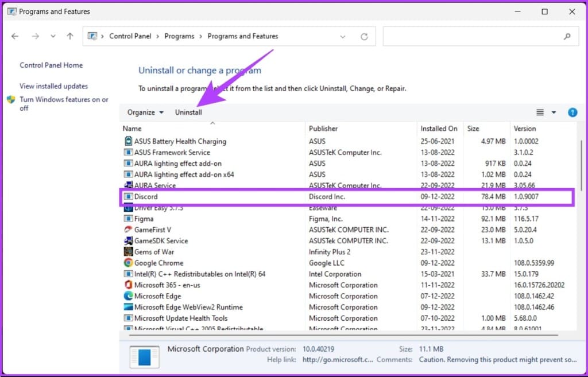This screenshot has height=377, width=588.
Task: Open help with the blue question icon
Action: pos(572,112)
